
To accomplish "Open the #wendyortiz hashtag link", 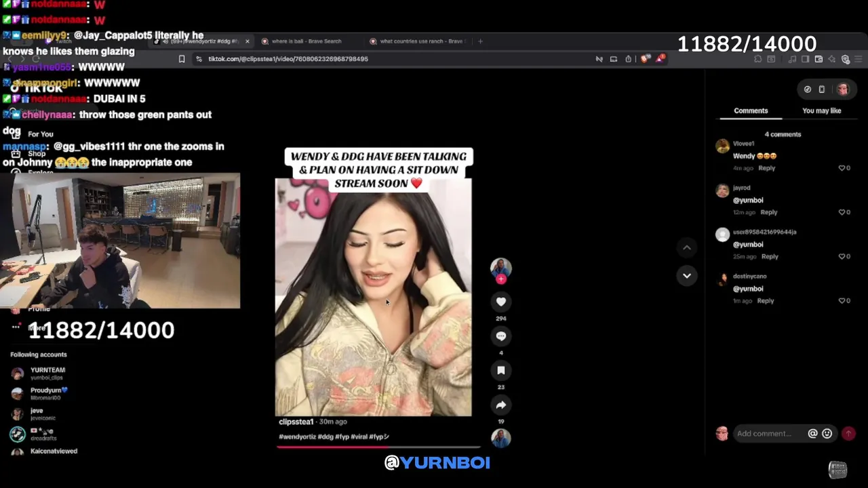I will (x=297, y=437).
